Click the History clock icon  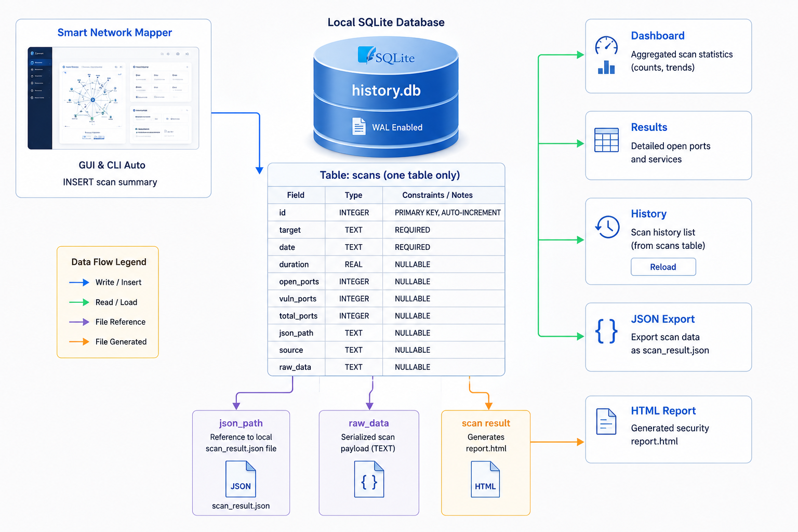(x=607, y=227)
